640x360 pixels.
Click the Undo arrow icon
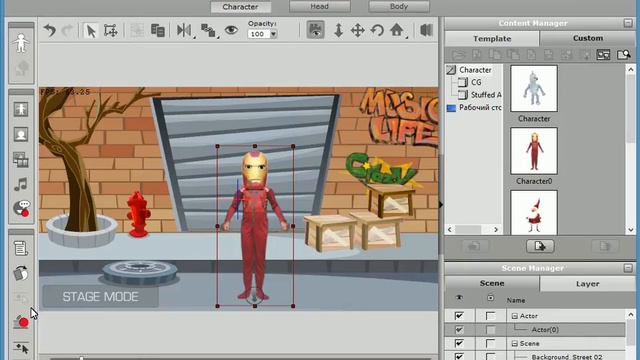pos(50,31)
